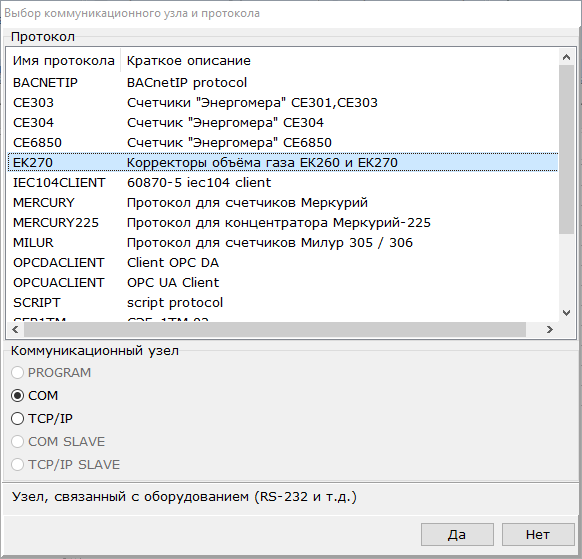Click description 'OPC UA Client'
582x559 pixels.
click(173, 283)
